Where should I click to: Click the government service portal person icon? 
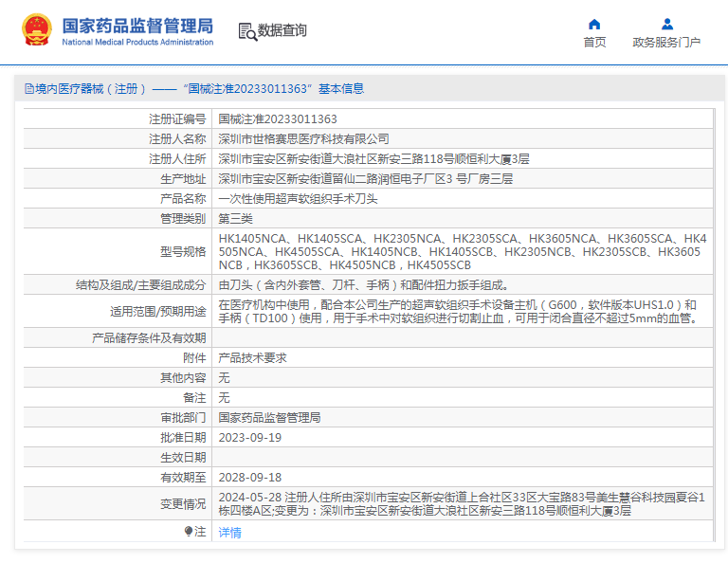click(666, 24)
